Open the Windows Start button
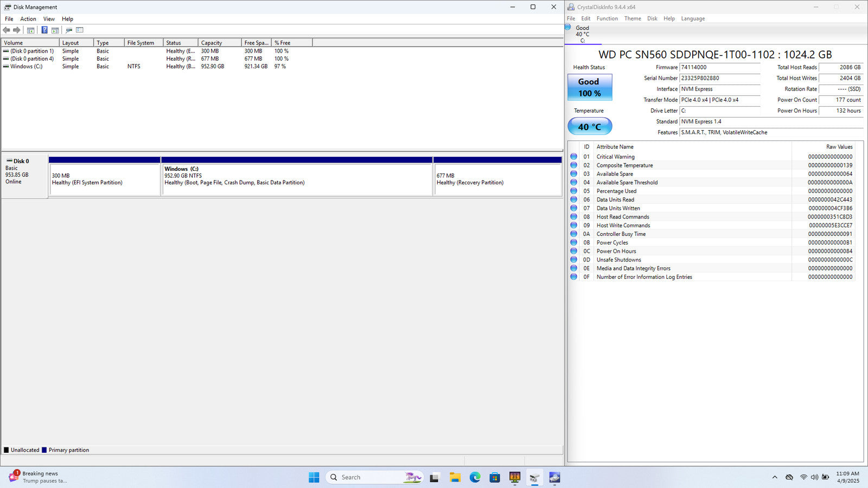868x488 pixels. (314, 477)
